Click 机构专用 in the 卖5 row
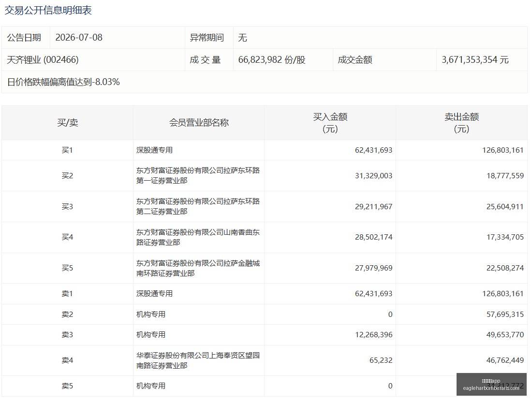The image size is (532, 401). point(150,386)
